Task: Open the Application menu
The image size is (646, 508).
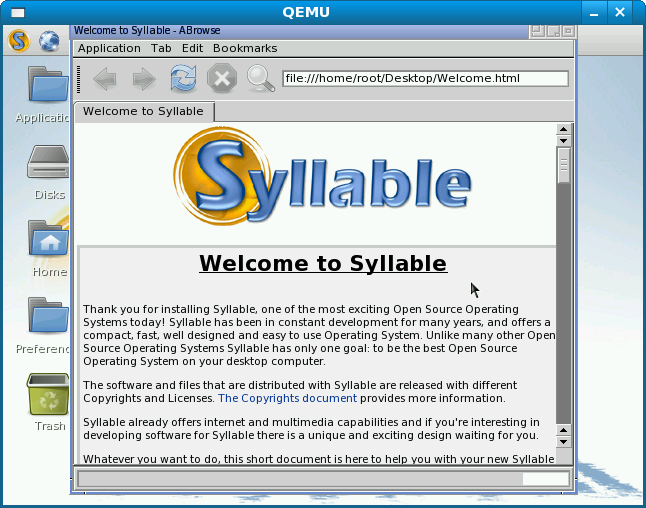Action: click(109, 48)
